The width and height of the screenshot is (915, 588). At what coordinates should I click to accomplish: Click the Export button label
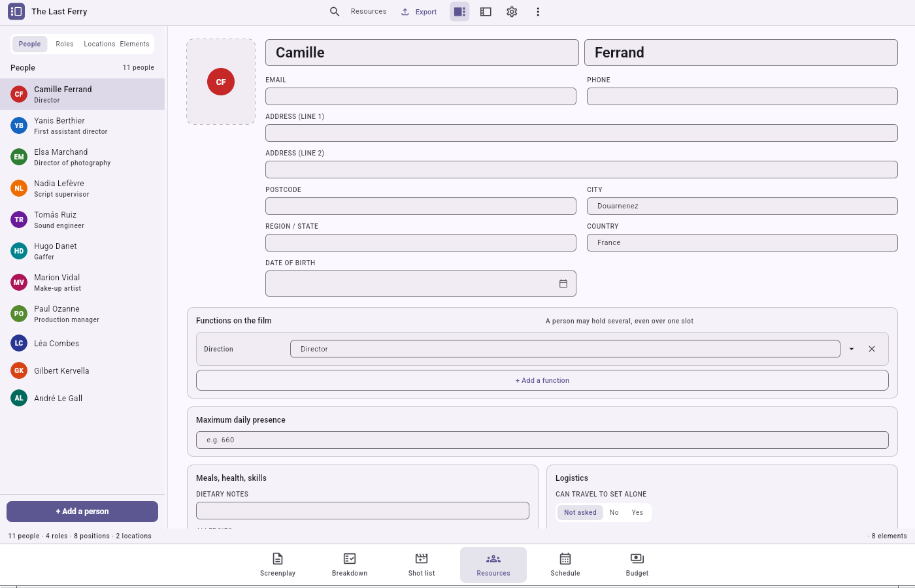426,12
